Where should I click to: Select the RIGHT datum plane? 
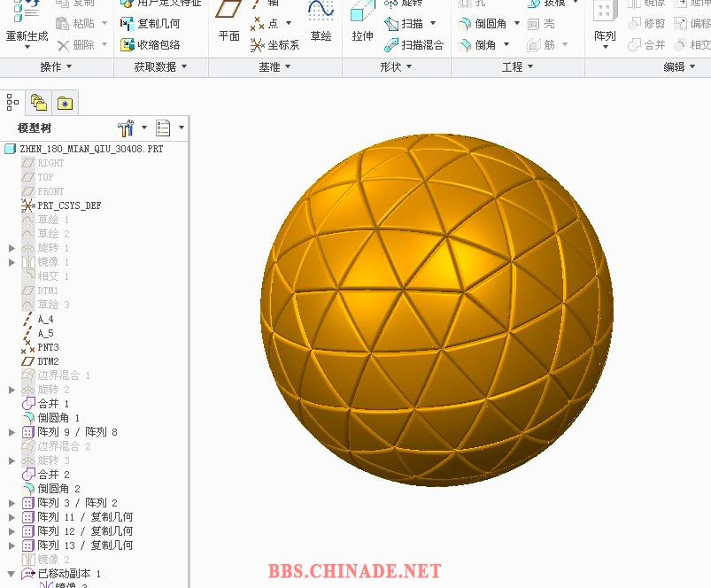pos(43,163)
